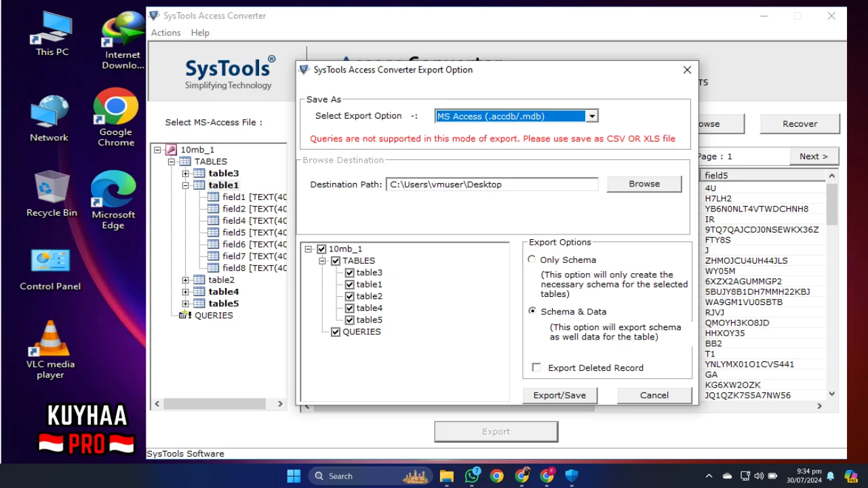Click right arrow of tree horizontal scrollbar

[280, 403]
